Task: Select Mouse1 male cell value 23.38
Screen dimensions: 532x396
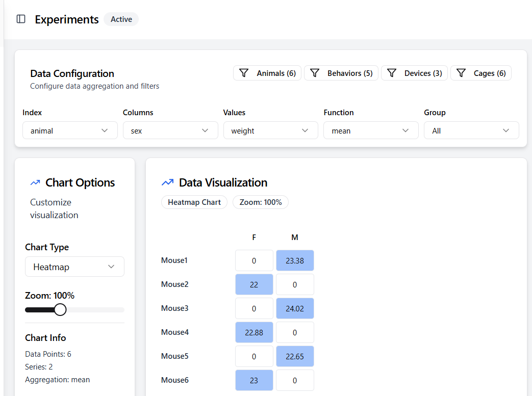Action: pos(295,260)
